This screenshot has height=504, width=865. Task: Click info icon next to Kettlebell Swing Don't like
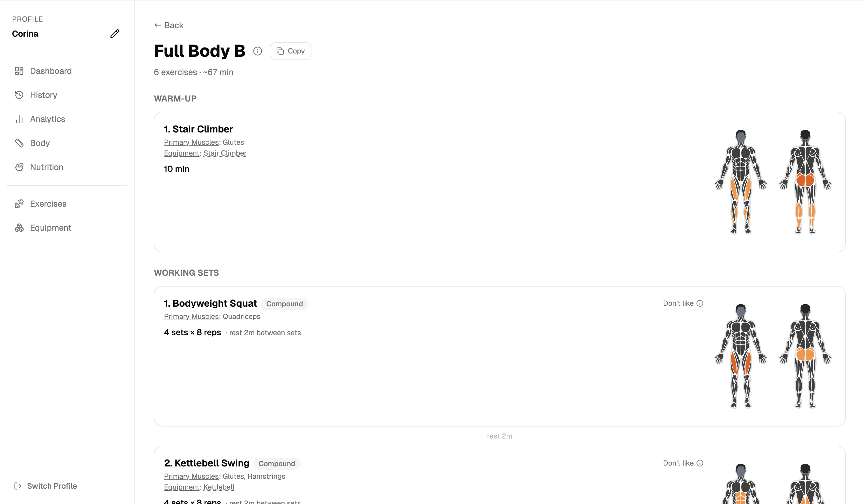(700, 463)
